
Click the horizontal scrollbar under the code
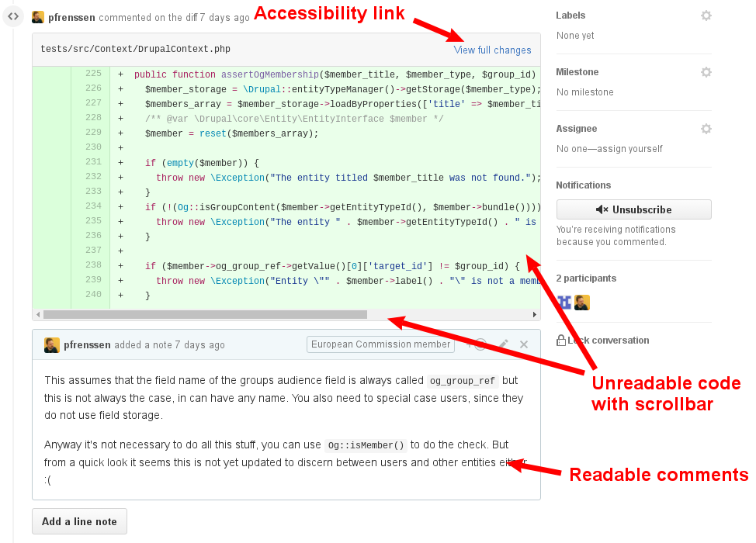coord(206,314)
